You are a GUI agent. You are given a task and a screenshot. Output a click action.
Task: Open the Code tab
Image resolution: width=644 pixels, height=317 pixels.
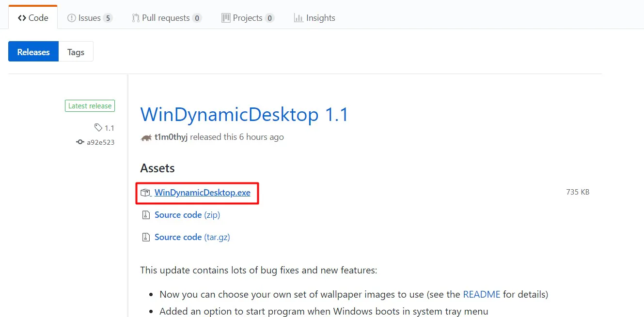33,18
